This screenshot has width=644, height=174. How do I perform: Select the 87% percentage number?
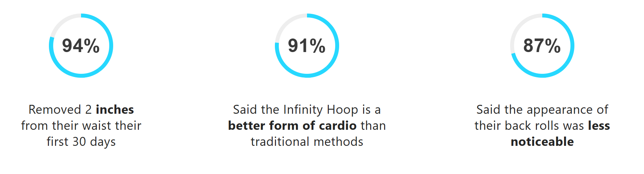tap(542, 46)
